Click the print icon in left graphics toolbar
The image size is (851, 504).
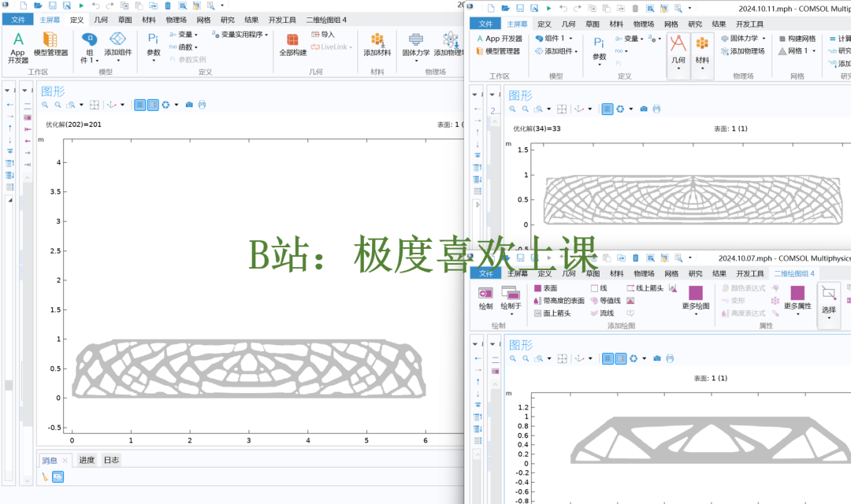[202, 105]
